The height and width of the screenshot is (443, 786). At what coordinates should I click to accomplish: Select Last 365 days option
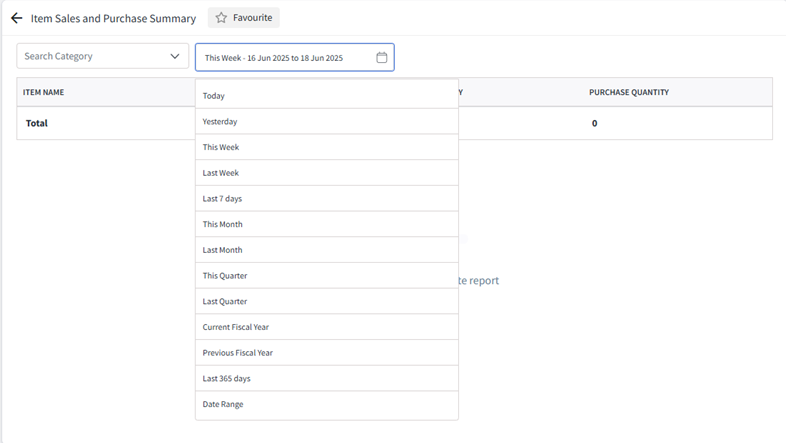(x=327, y=378)
